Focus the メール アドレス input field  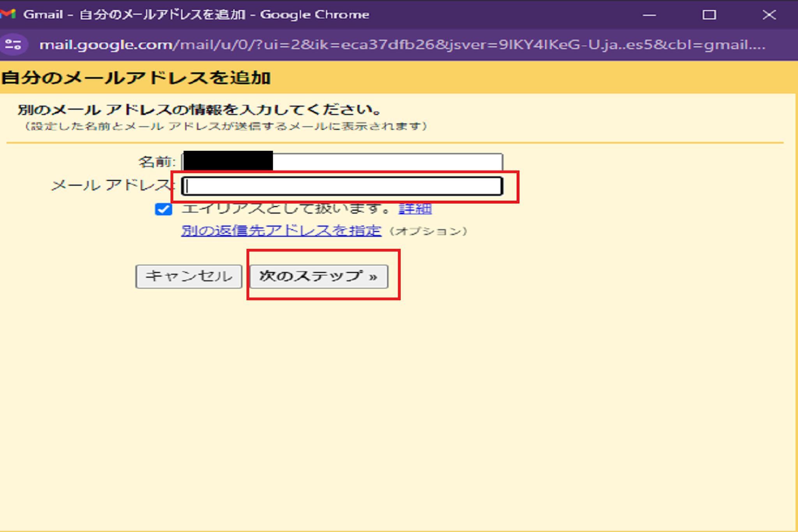(x=342, y=186)
